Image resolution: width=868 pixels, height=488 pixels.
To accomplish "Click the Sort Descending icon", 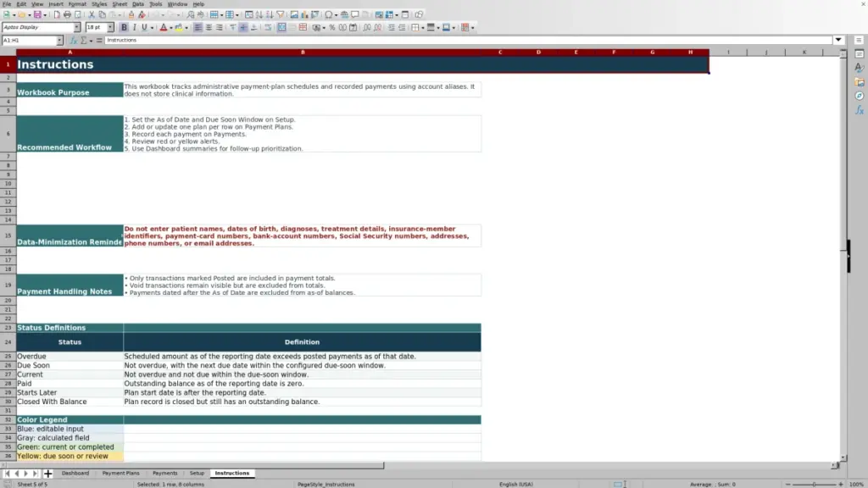I will pyautogui.click(x=270, y=14).
